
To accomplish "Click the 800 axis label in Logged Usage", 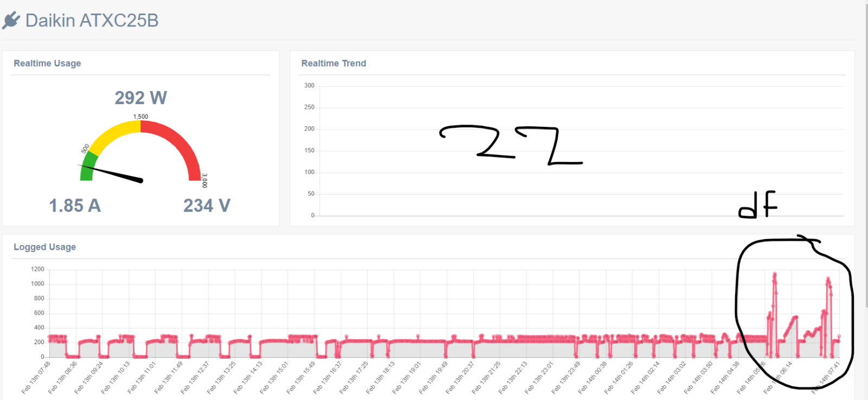I will point(39,299).
